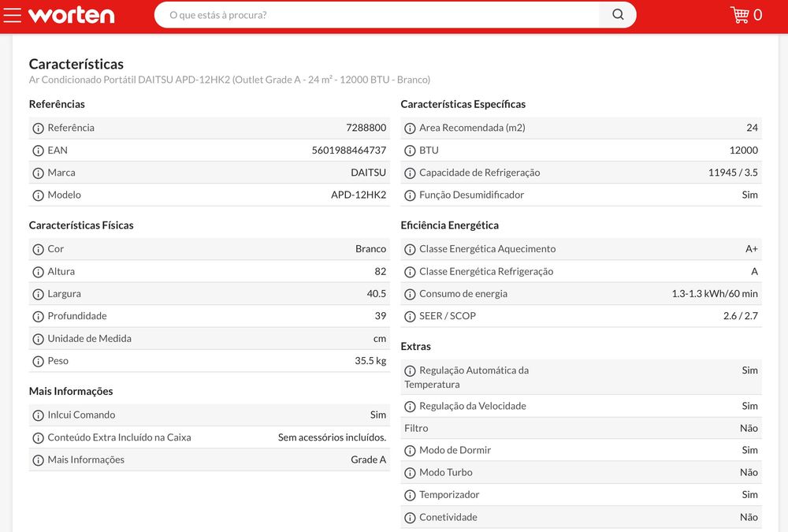Show info for Conteúdo Extra Incluído na Caixa
Screen dimensions: 788x532
click(x=38, y=437)
